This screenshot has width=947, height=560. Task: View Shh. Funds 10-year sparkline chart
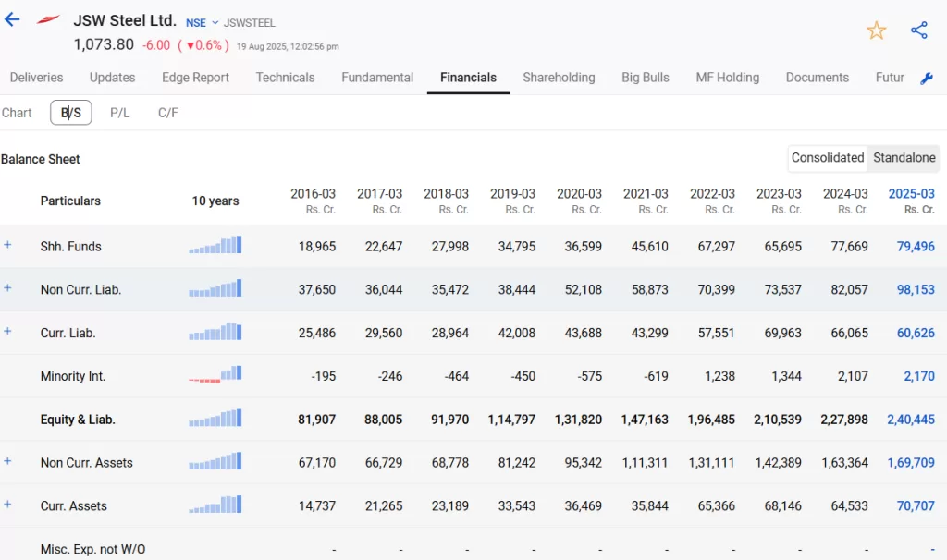[x=215, y=245]
